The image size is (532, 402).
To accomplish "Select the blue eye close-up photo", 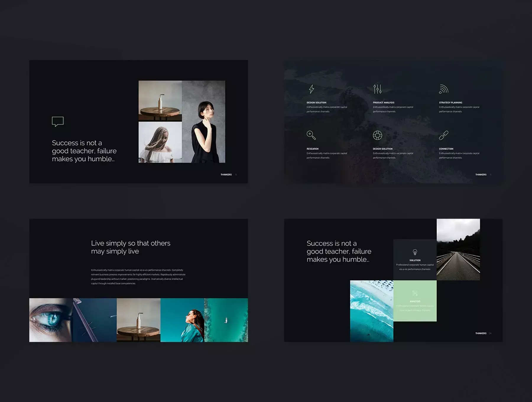I will coord(51,320).
